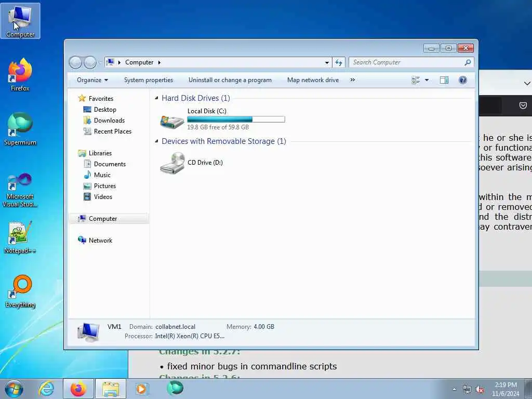Select the Computer desktop icon
The width and height of the screenshot is (532, 399).
(x=20, y=21)
